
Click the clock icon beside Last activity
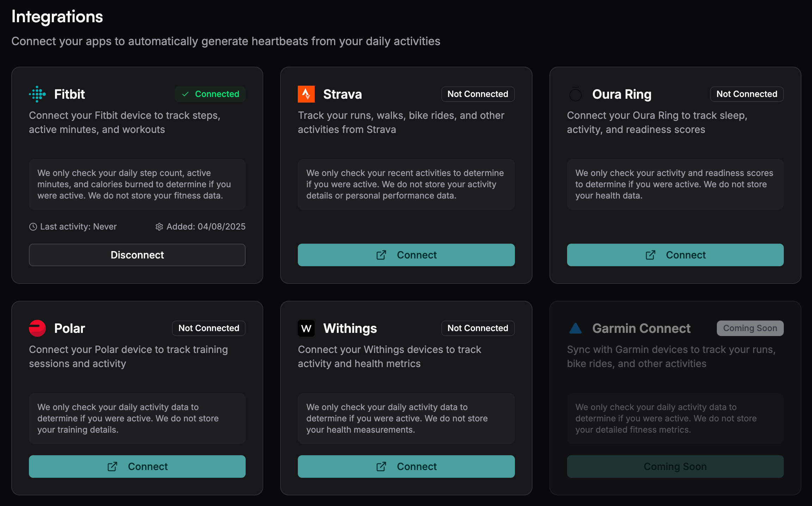tap(33, 227)
